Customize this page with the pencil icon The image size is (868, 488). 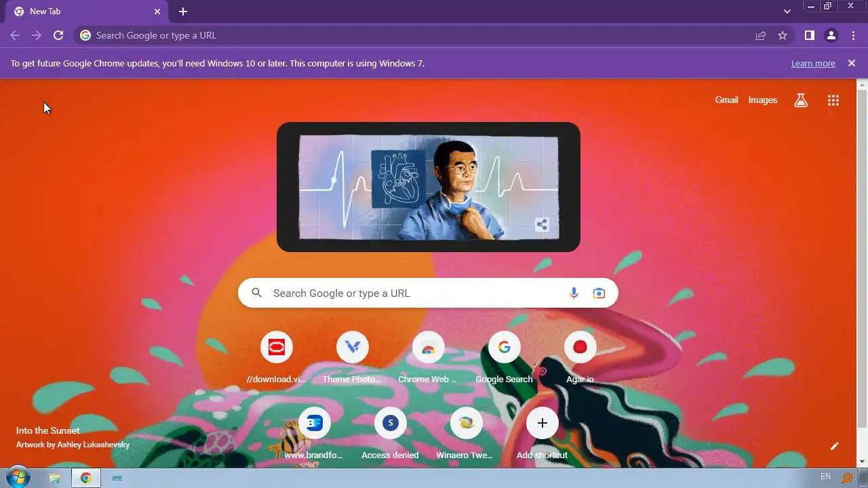(x=835, y=446)
